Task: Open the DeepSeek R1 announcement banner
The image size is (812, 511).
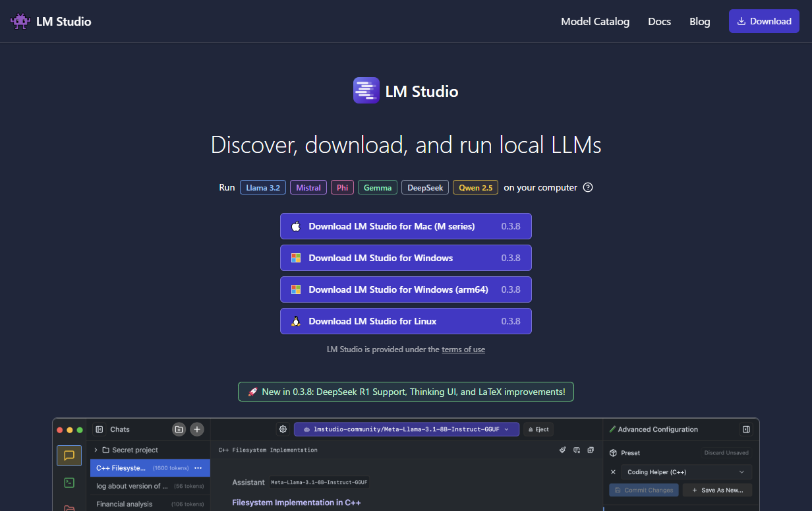Action: 405,391
